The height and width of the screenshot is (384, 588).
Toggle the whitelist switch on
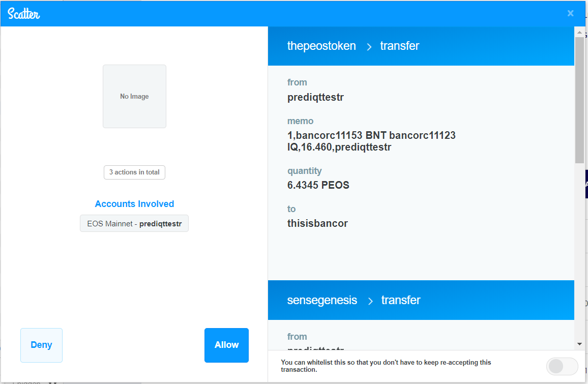[x=562, y=366]
